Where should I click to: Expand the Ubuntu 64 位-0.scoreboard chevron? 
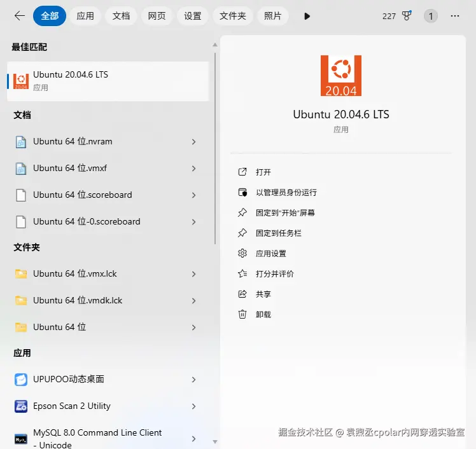point(194,222)
